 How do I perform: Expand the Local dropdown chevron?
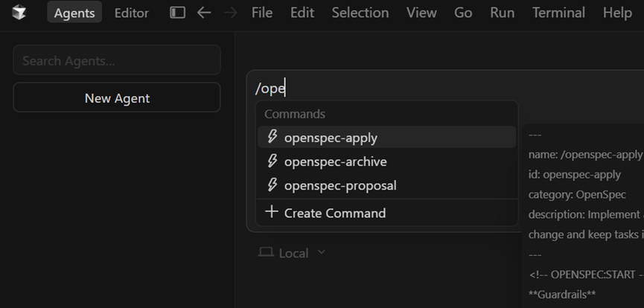click(322, 252)
